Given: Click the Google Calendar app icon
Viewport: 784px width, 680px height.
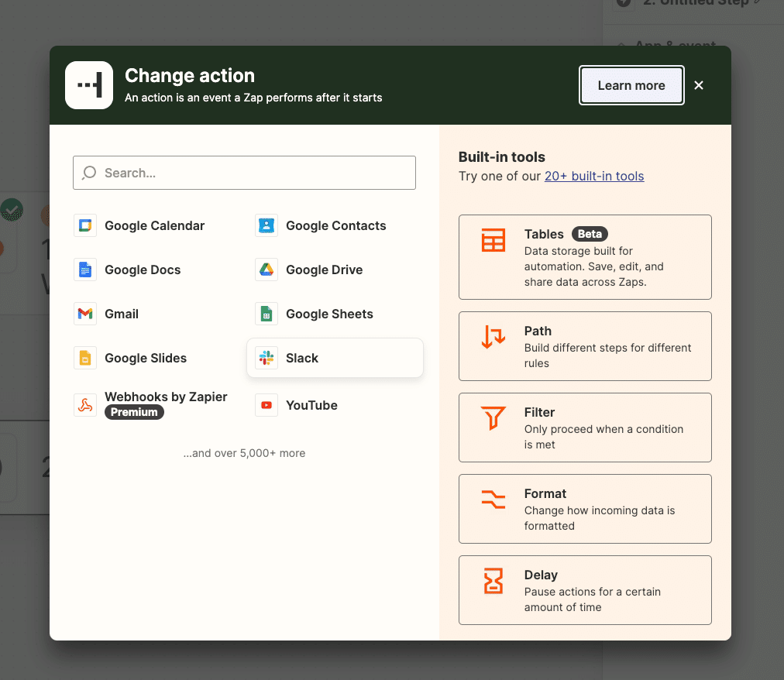Looking at the screenshot, I should tap(85, 225).
